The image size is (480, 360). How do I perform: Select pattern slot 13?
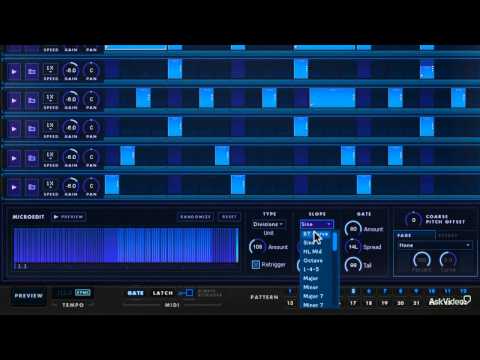click(x=290, y=303)
